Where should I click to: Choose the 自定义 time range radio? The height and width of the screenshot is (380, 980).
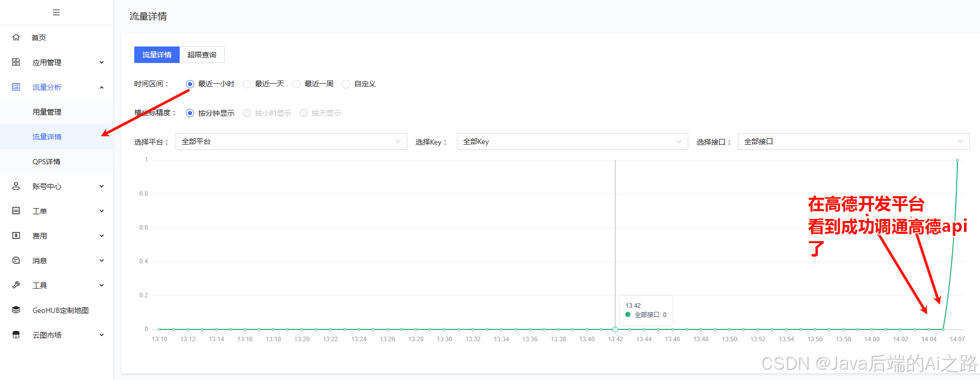click(x=346, y=84)
